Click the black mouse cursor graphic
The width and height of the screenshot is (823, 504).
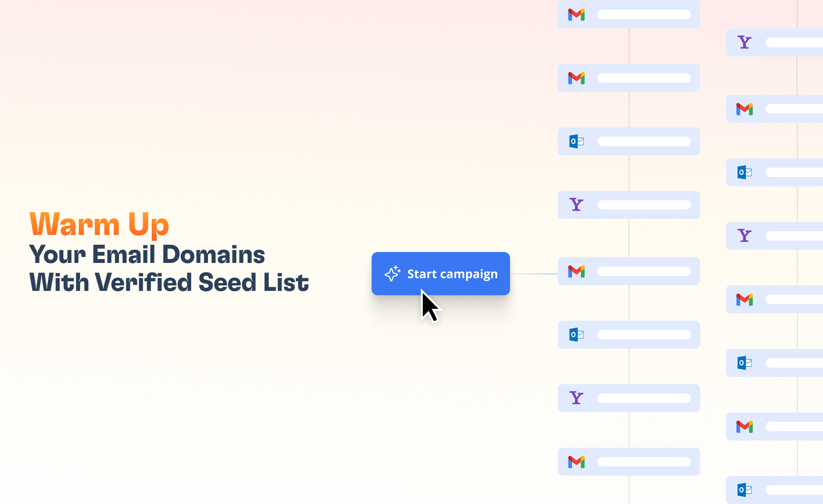[430, 306]
